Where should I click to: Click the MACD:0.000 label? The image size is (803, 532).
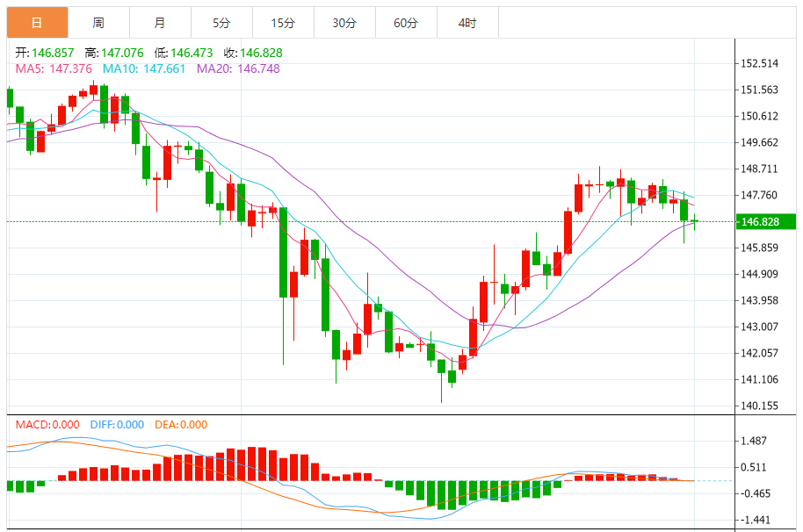coord(47,425)
